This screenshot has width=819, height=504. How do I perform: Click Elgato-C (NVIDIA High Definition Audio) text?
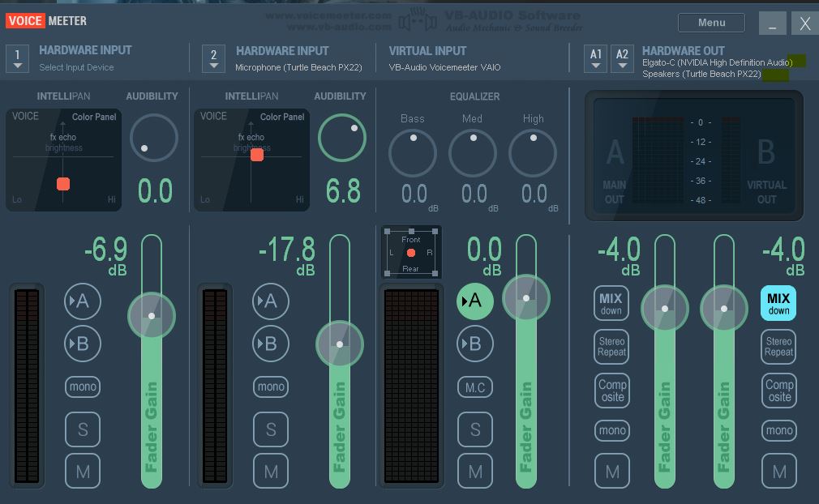click(717, 62)
